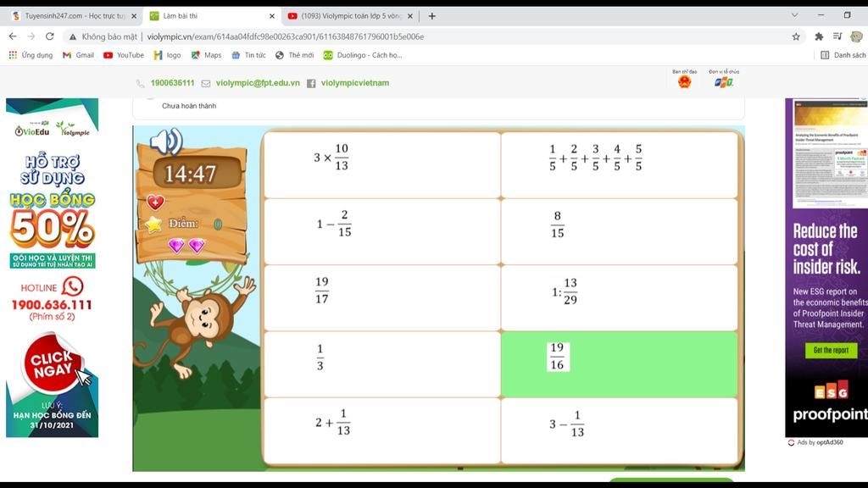
Task: Open the Thẻ mới bookmark
Action: coord(294,55)
